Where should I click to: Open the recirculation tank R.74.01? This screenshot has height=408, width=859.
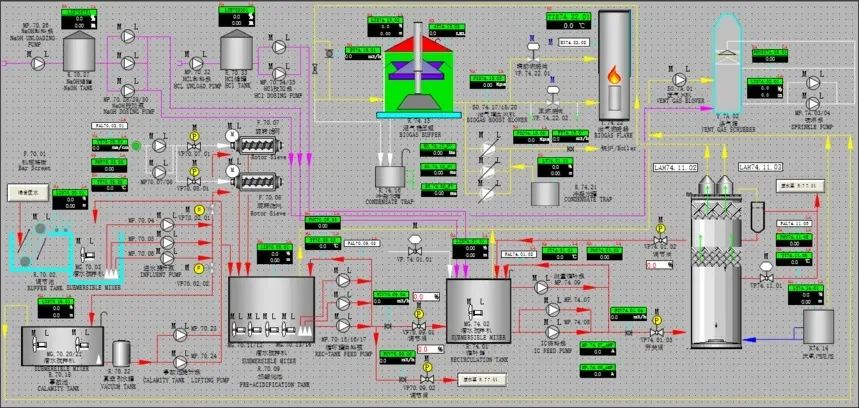point(478,311)
